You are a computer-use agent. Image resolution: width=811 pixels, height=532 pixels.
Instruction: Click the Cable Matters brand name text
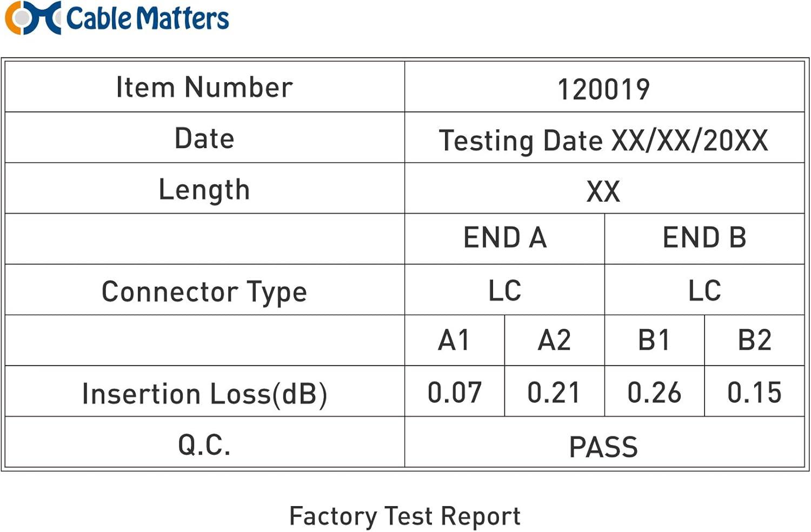point(147,18)
